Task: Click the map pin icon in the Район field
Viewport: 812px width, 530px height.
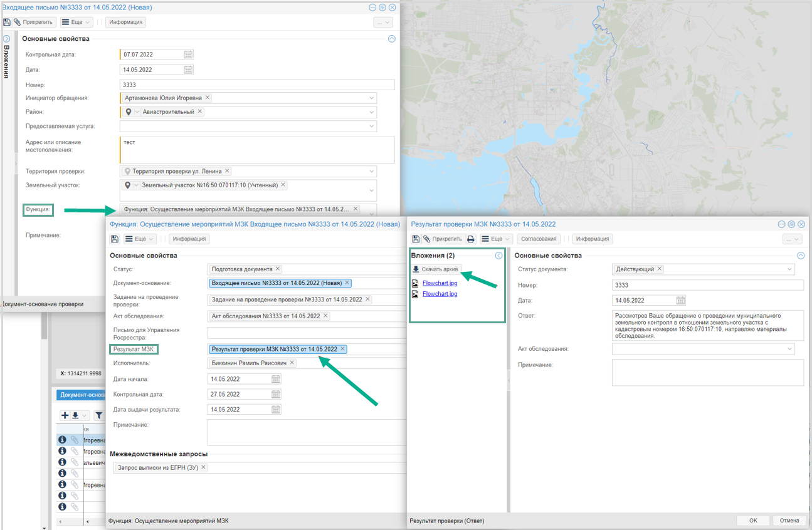Action: pyautogui.click(x=129, y=112)
